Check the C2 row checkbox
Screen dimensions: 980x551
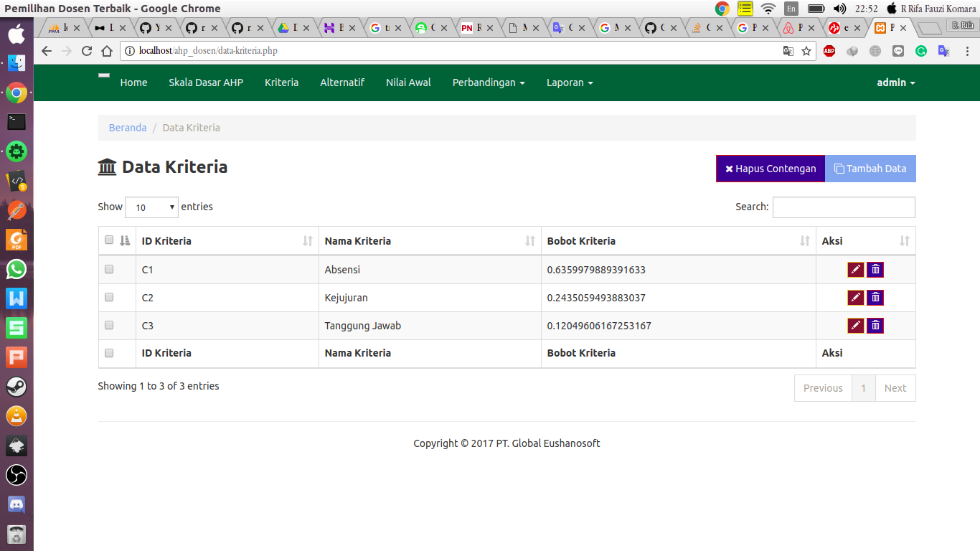click(x=109, y=297)
